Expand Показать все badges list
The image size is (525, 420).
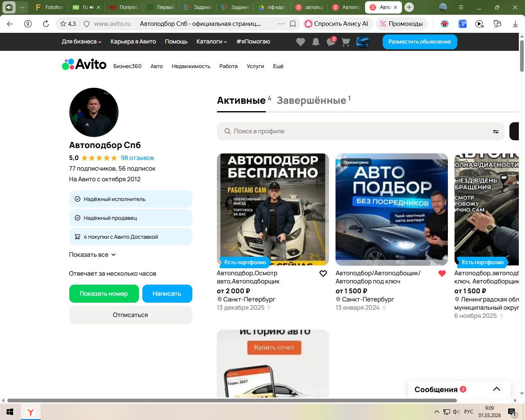92,255
